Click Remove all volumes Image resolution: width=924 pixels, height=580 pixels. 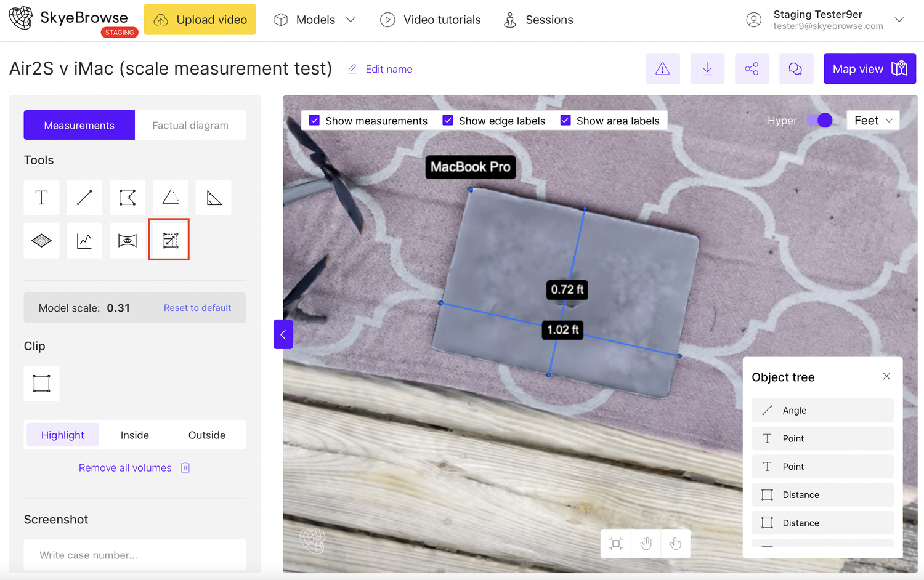point(125,467)
